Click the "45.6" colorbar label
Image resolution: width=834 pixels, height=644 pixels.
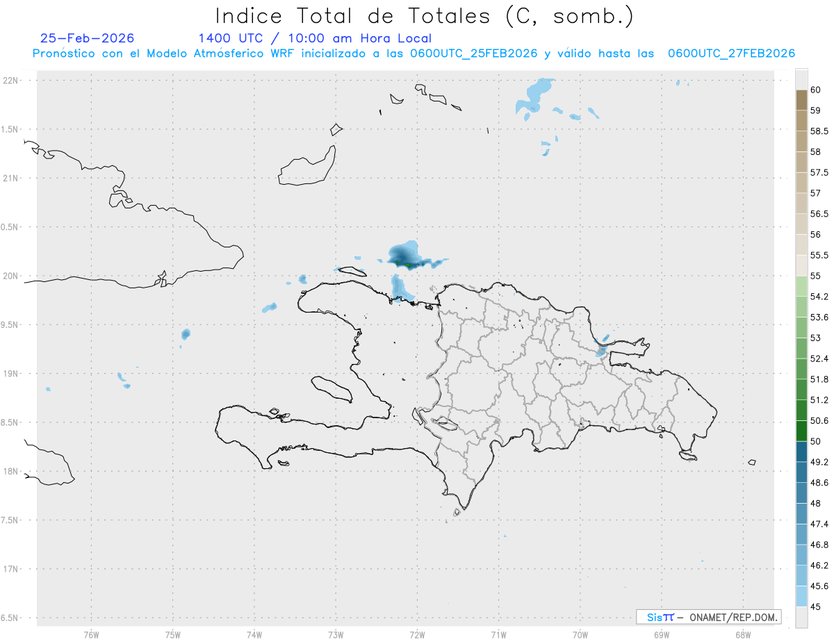coord(819,586)
